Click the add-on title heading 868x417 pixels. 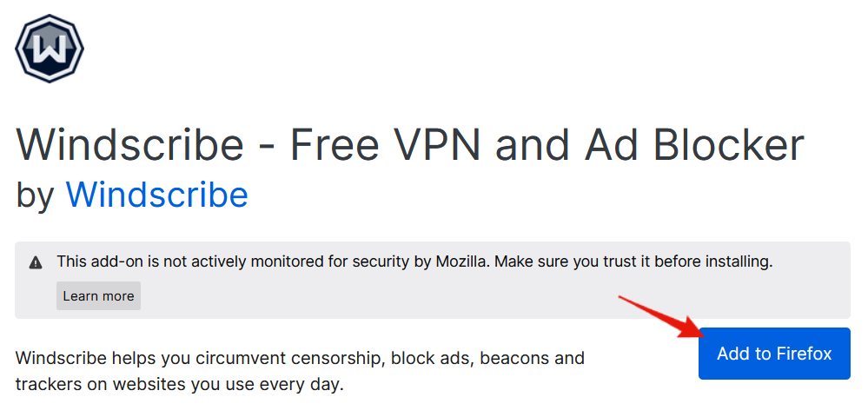coord(410,145)
